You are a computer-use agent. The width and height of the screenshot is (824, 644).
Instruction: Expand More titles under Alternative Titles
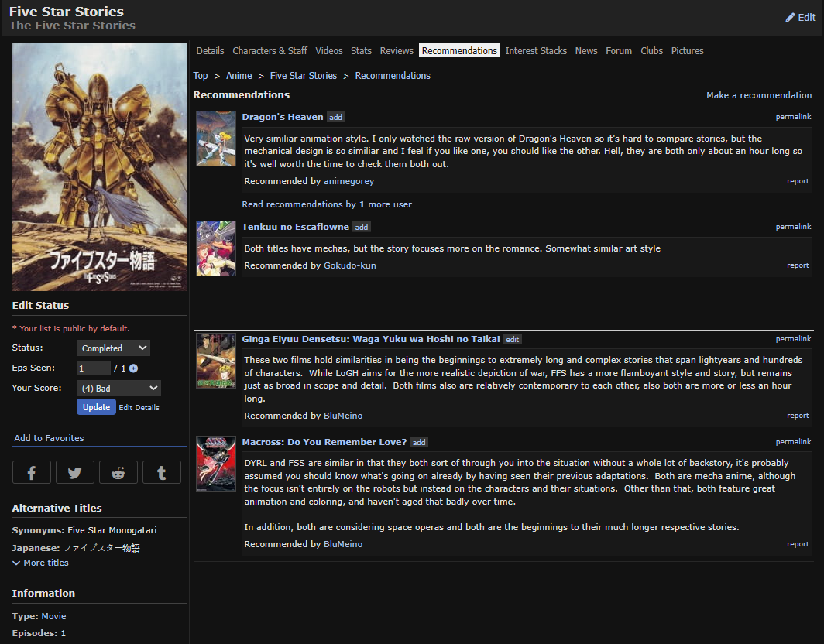(x=40, y=563)
